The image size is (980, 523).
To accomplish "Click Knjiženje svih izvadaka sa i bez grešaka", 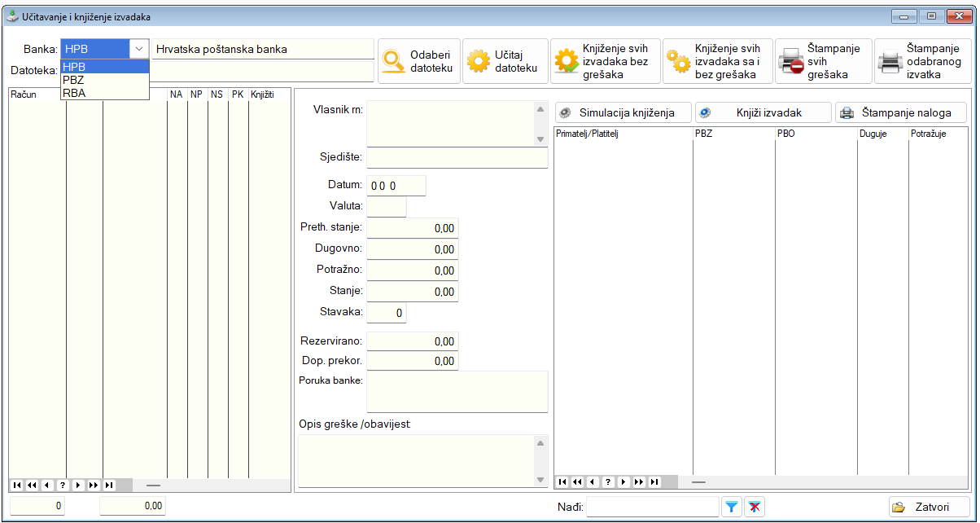I will point(718,61).
